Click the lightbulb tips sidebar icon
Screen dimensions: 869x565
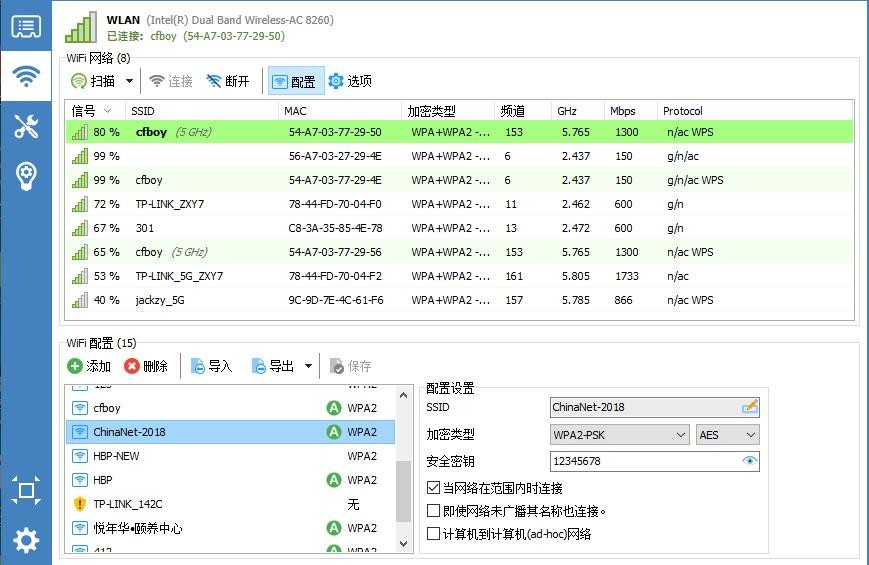26,176
